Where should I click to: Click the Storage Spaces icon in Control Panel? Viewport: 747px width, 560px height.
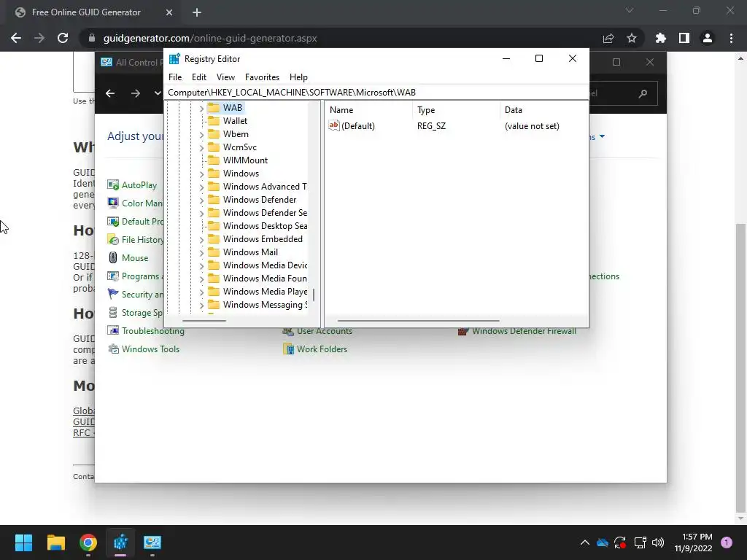(x=113, y=313)
